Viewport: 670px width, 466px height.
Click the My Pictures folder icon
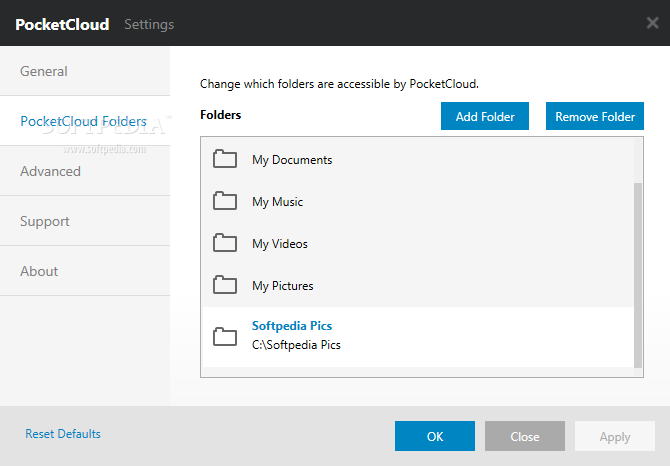tap(225, 285)
